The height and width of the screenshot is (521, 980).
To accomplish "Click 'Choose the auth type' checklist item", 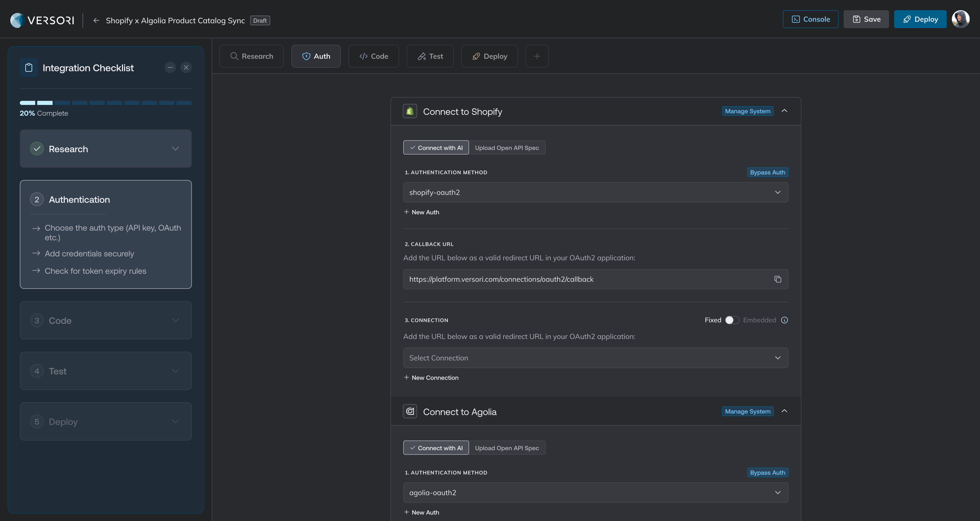I will 113,232.
